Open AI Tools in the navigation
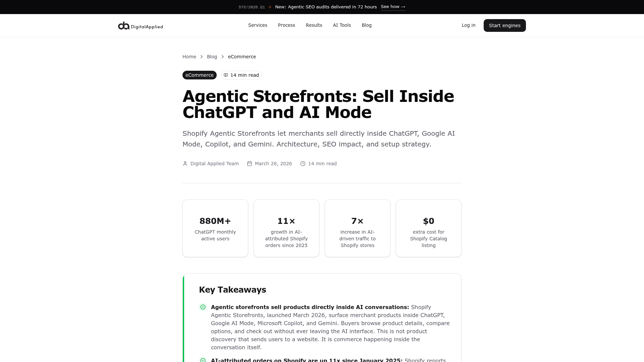 pos(342,25)
